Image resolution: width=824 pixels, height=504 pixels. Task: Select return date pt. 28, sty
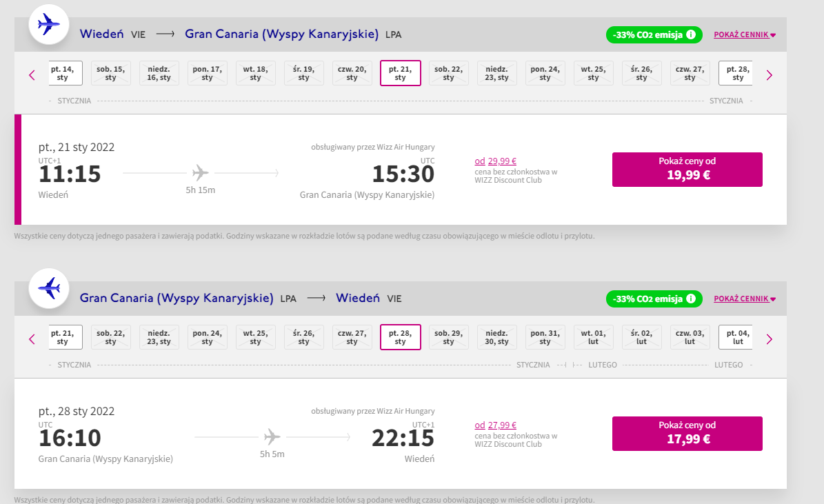[x=401, y=337]
